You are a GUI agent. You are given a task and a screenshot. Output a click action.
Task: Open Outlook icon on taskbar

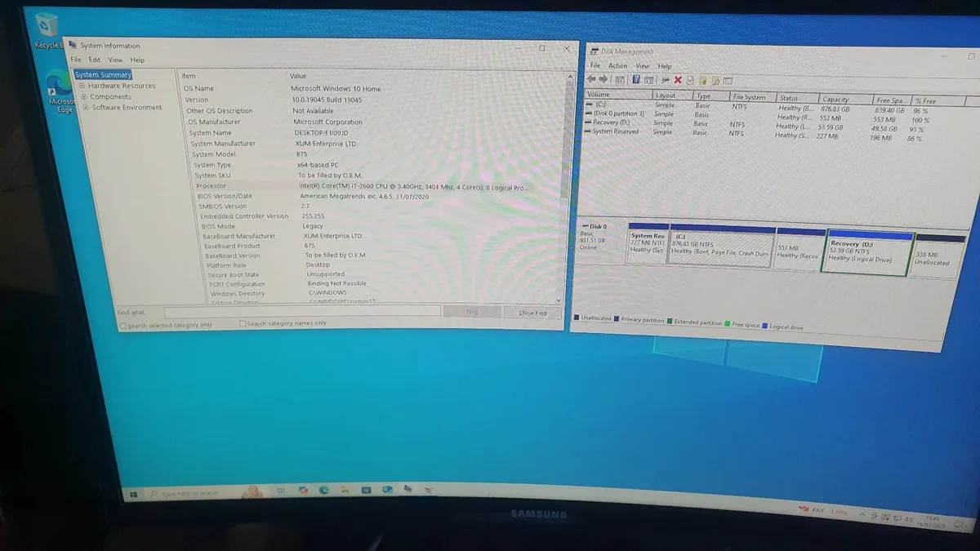[388, 489]
